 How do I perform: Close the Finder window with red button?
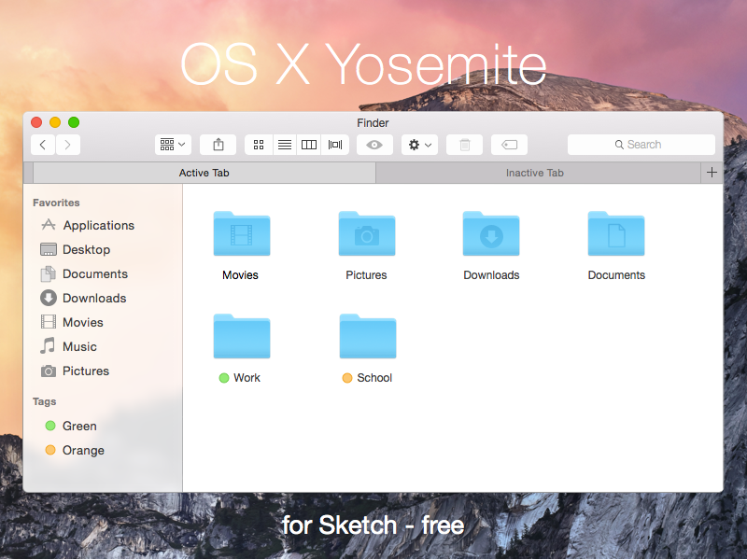(36, 122)
